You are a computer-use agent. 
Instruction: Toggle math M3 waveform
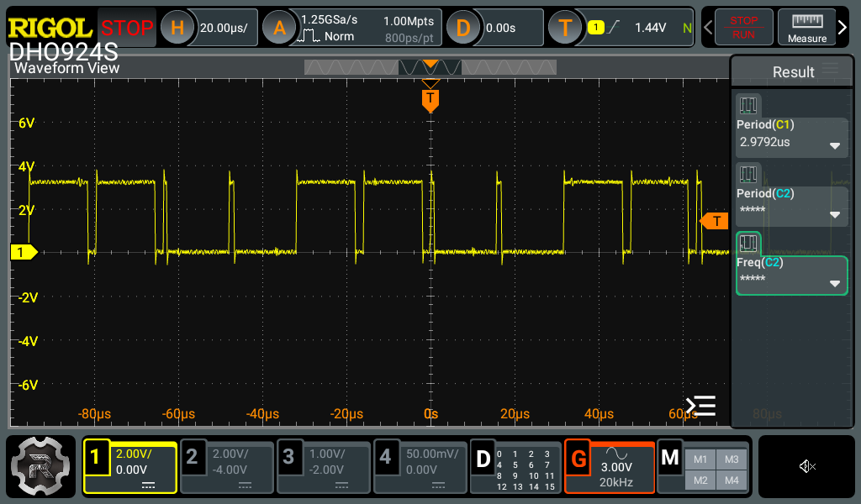tap(732, 459)
